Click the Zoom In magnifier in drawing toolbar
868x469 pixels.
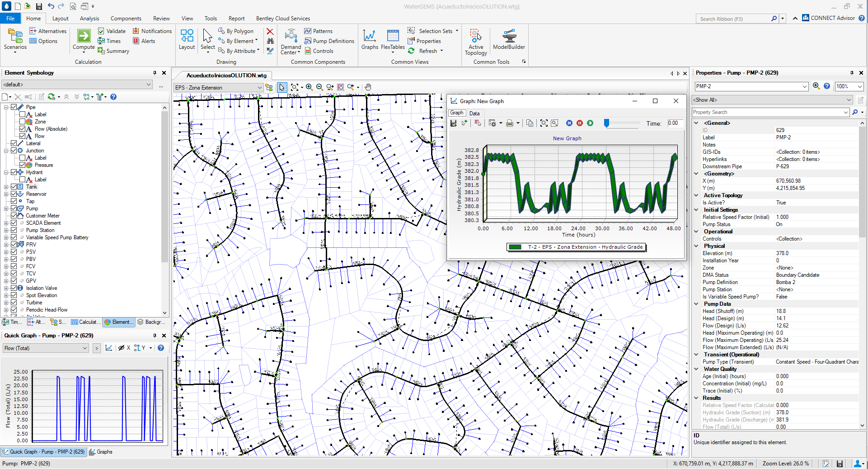(x=309, y=87)
